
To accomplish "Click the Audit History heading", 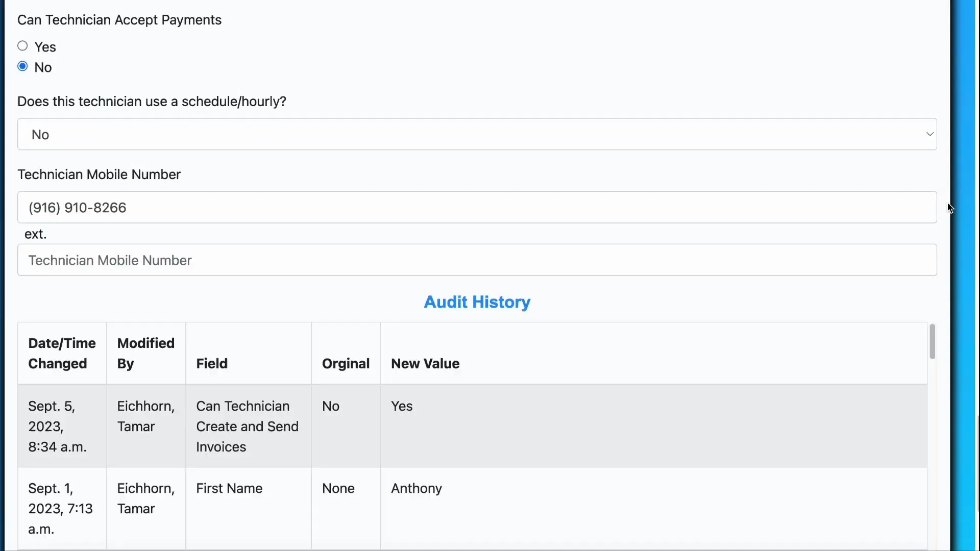I will click(476, 302).
